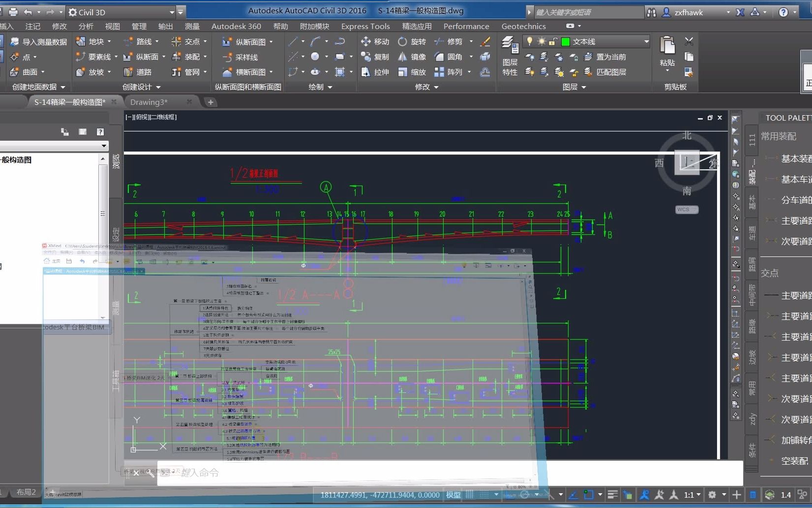Switch to the Express Tools ribbon tab

click(x=365, y=26)
